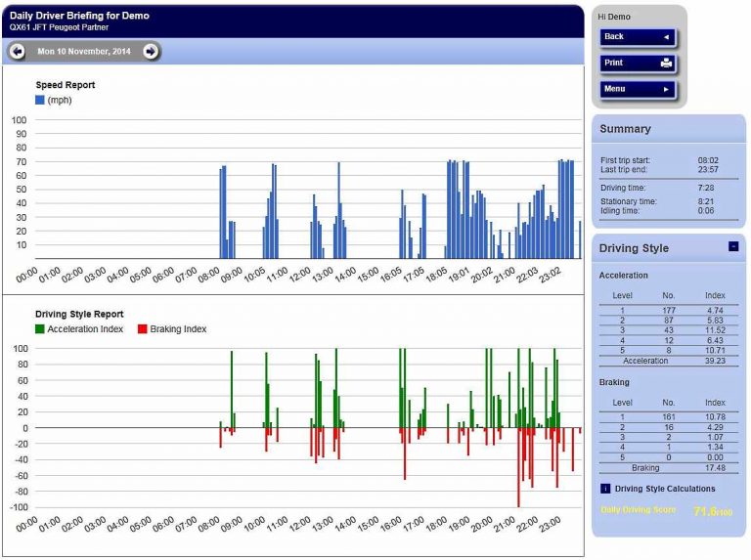Click Acceleration total 39.23
Screen dimensions: 751x560
[715, 361]
